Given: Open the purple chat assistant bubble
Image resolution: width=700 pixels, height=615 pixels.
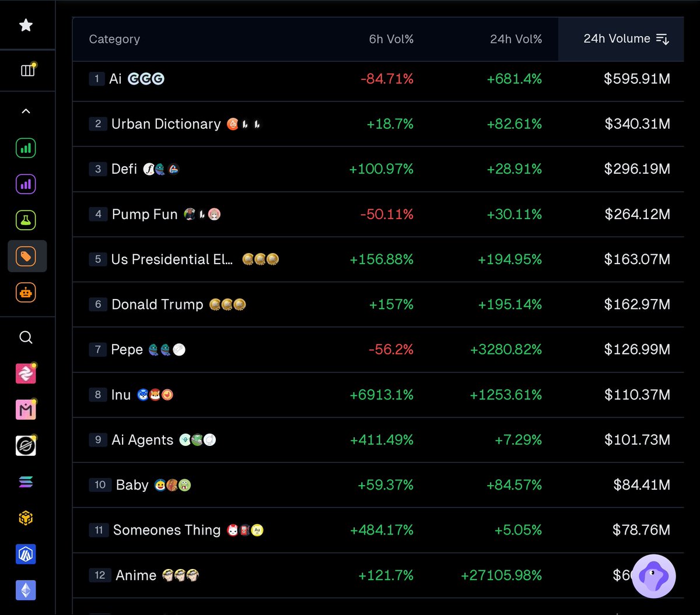Looking at the screenshot, I should pyautogui.click(x=654, y=576).
